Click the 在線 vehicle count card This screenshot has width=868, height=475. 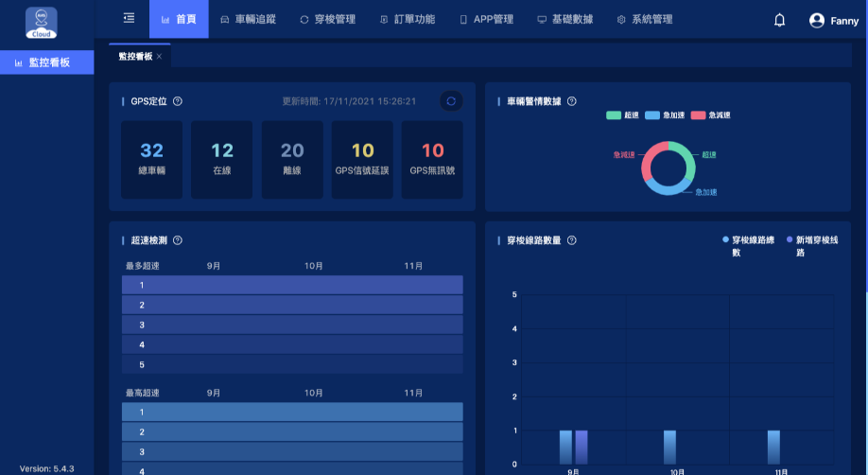(x=222, y=159)
